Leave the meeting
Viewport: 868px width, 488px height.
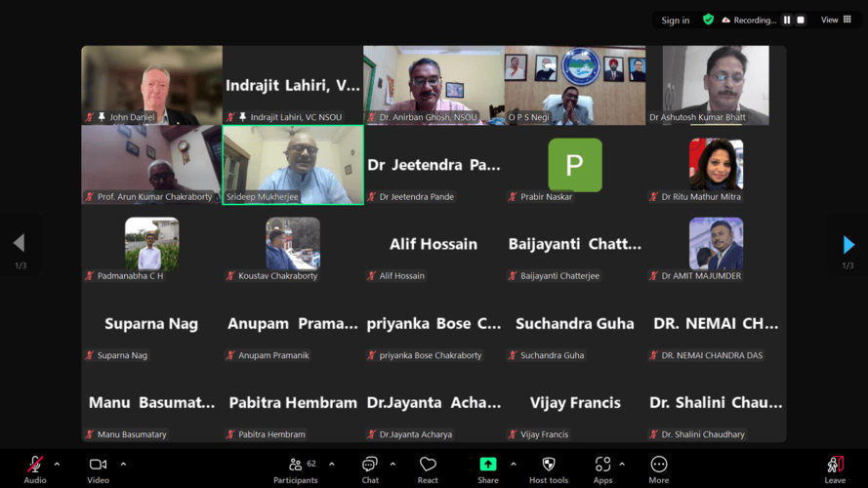click(835, 466)
